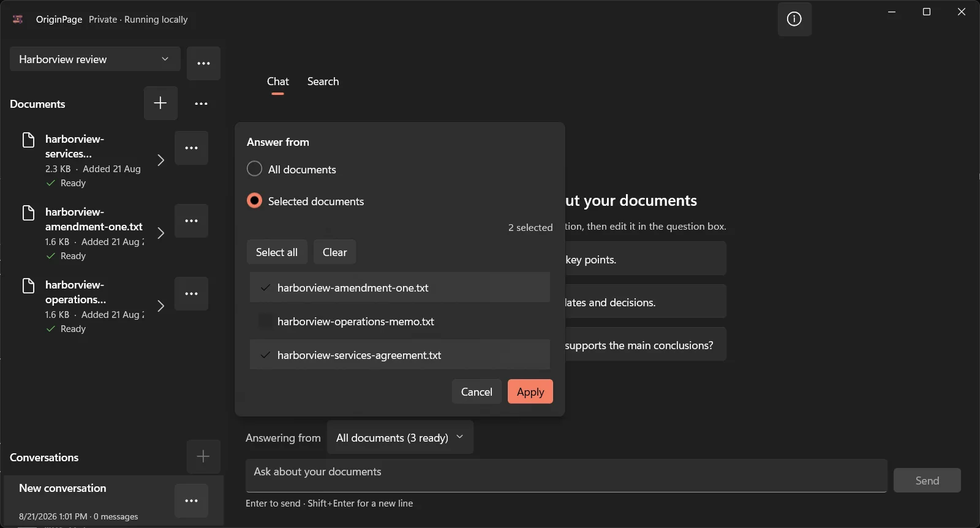Open more options for harborview-services document
Screen dimensions: 980x528
(191, 148)
